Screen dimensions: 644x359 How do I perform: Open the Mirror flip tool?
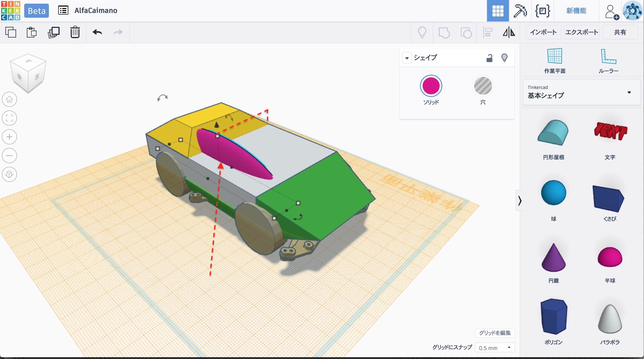(509, 32)
